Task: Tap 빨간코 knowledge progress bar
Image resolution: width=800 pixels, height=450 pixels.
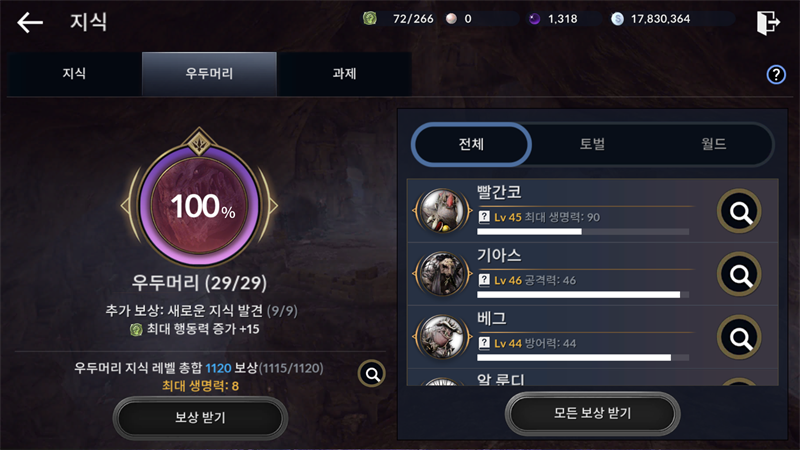Action: point(583,232)
